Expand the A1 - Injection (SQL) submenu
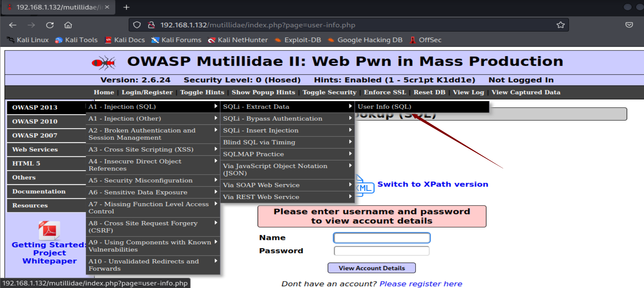 153,107
